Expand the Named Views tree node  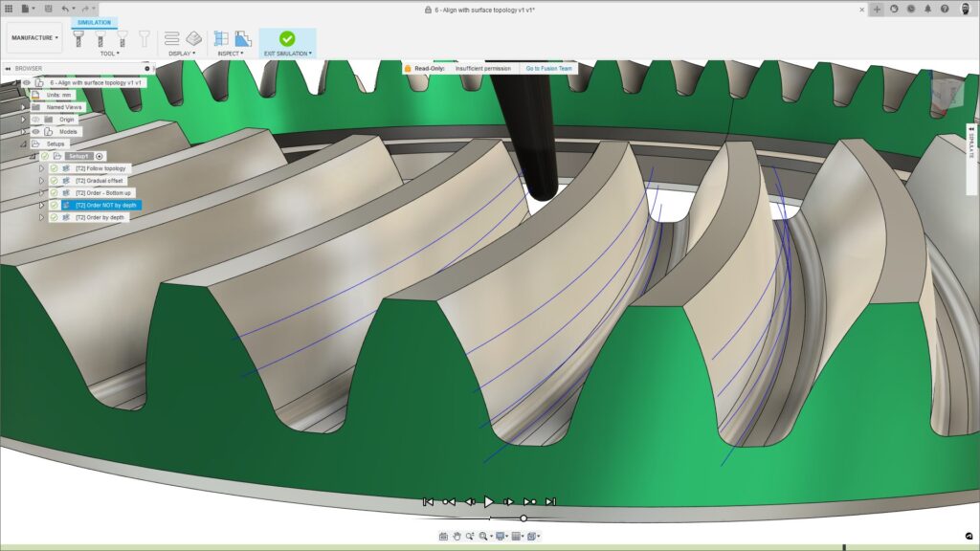point(23,107)
